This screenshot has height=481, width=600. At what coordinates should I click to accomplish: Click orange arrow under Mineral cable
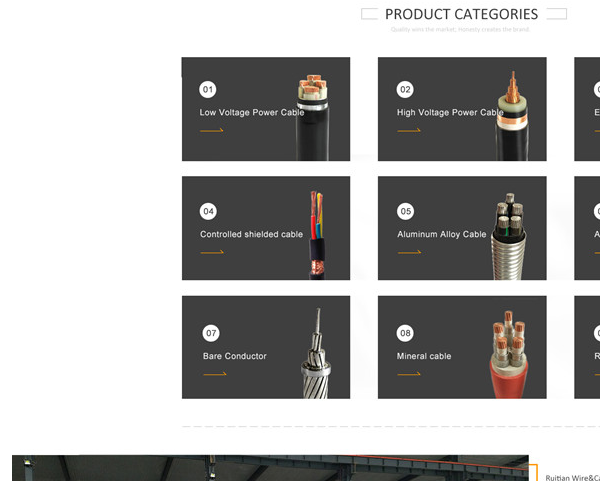point(409,374)
